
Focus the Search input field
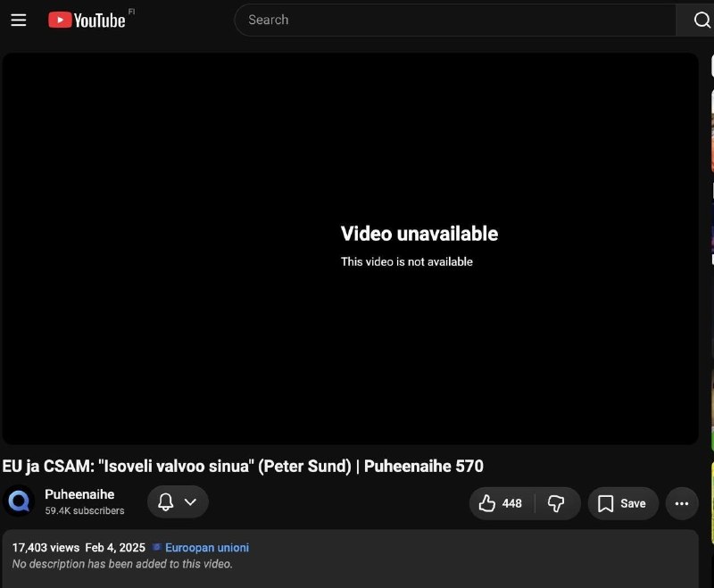(455, 20)
